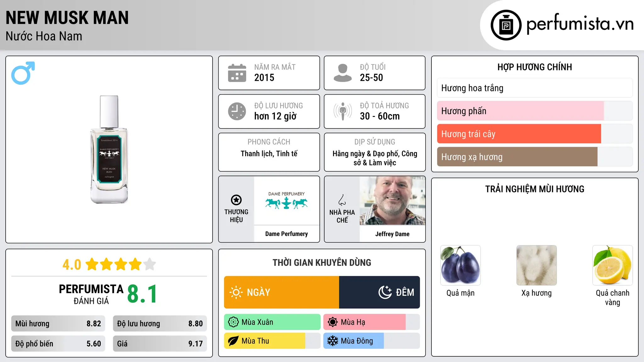Click the Giá 9.17 score row
The image size is (644, 362).
(x=160, y=344)
